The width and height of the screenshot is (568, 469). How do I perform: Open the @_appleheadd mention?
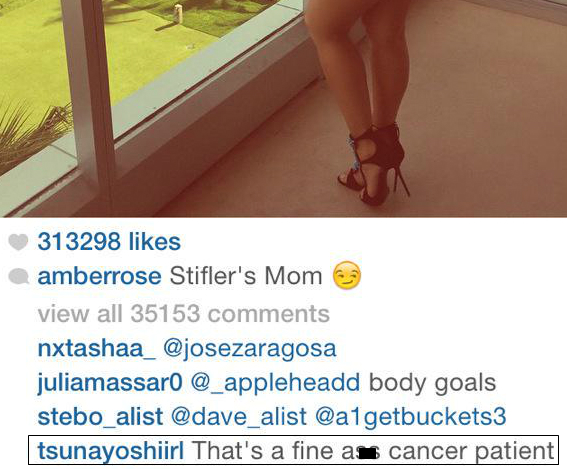[275, 384]
